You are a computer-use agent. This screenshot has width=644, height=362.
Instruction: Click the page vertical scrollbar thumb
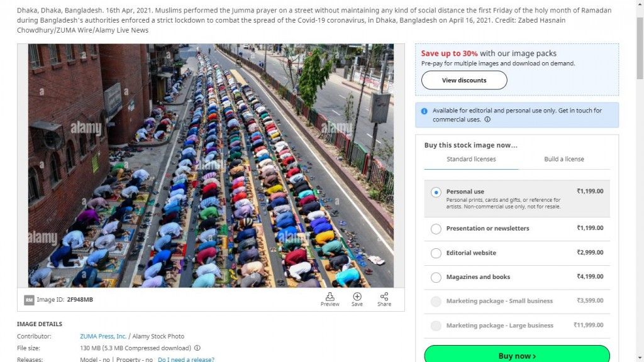640,48
